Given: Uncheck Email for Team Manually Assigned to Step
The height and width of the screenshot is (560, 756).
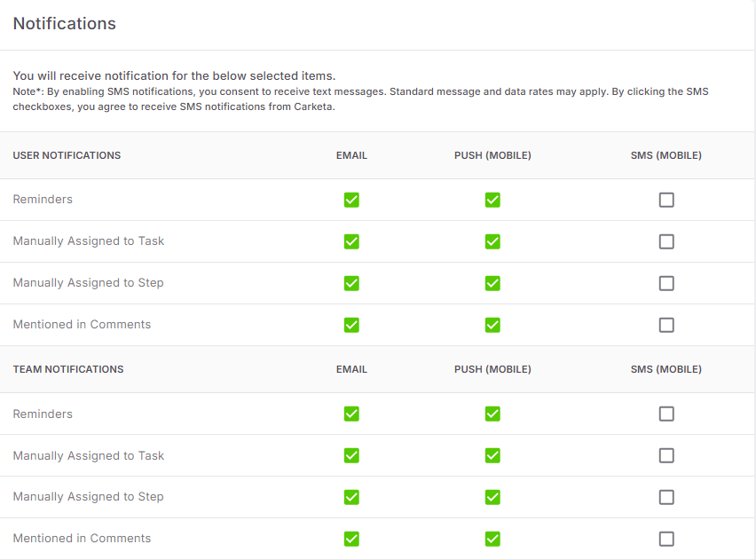Looking at the screenshot, I should click(x=351, y=497).
